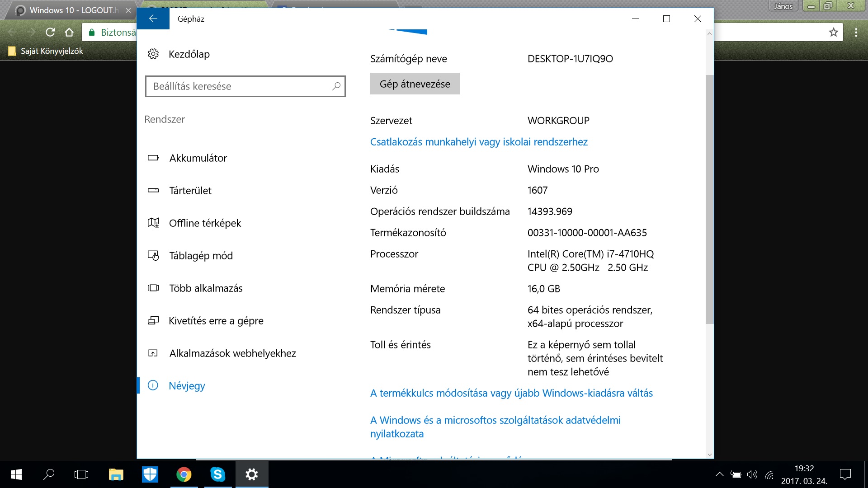This screenshot has width=868, height=488.
Task: Click the memory size 16,0 GB
Action: 544,289
